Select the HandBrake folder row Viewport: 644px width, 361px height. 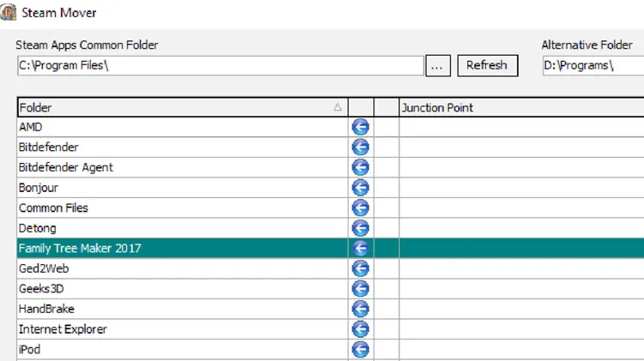(182, 309)
